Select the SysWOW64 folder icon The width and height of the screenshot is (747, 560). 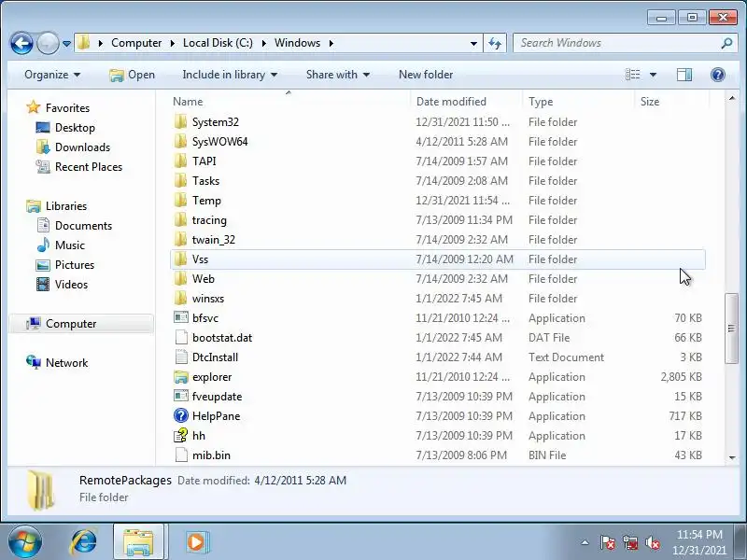point(180,142)
